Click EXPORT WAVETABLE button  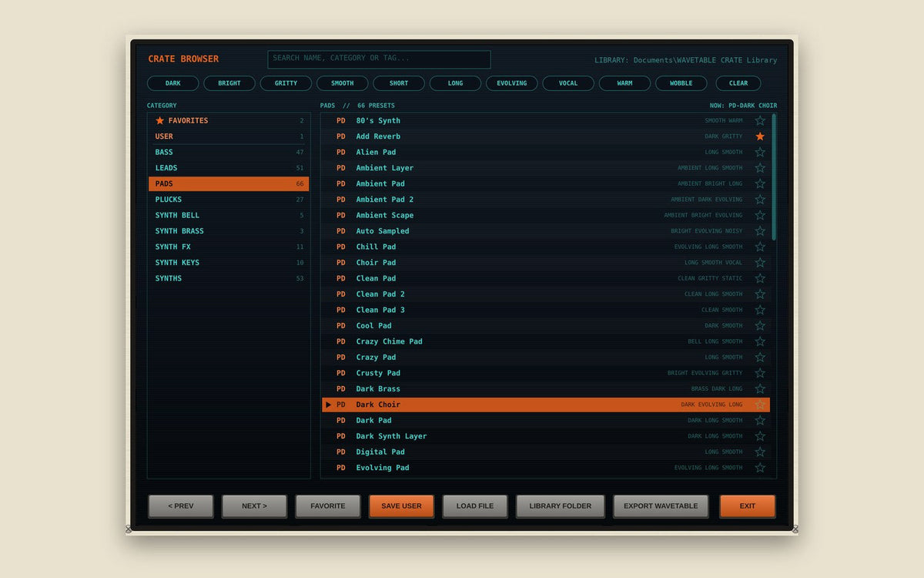pyautogui.click(x=661, y=506)
